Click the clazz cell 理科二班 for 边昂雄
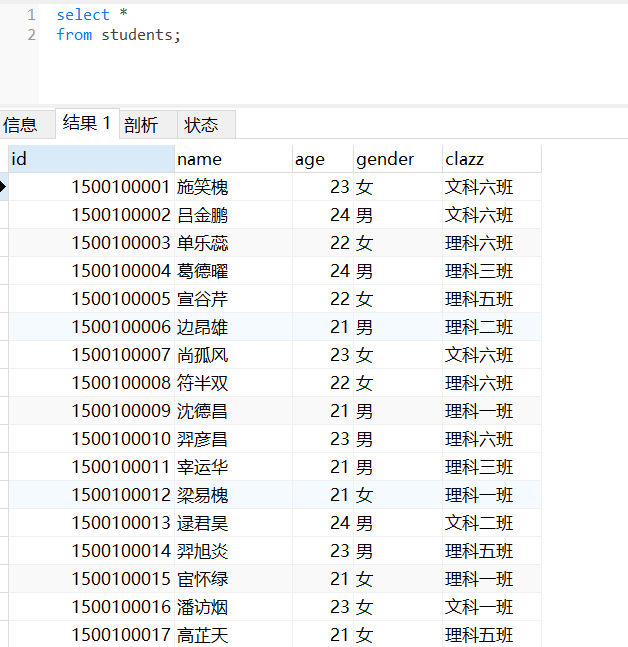 coord(492,327)
